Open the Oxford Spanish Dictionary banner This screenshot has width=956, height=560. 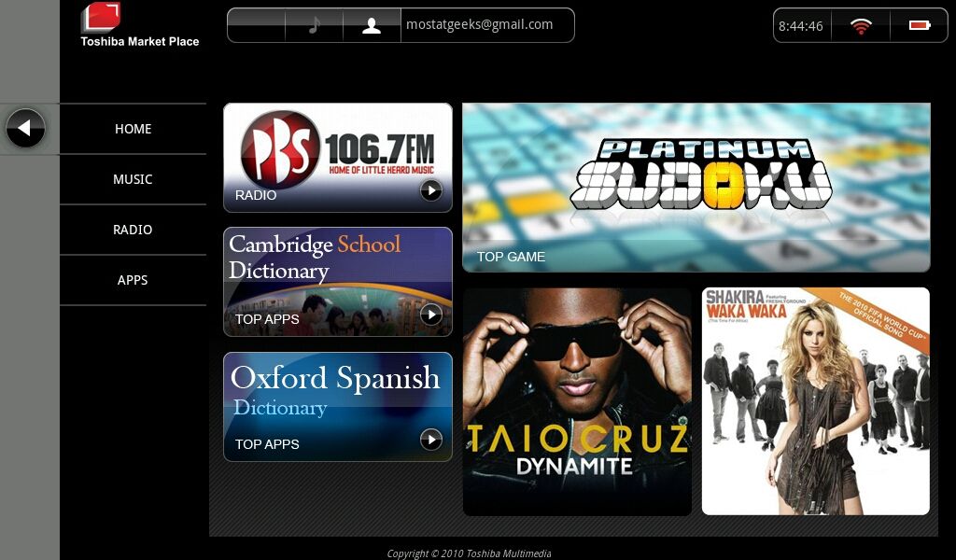[338, 406]
